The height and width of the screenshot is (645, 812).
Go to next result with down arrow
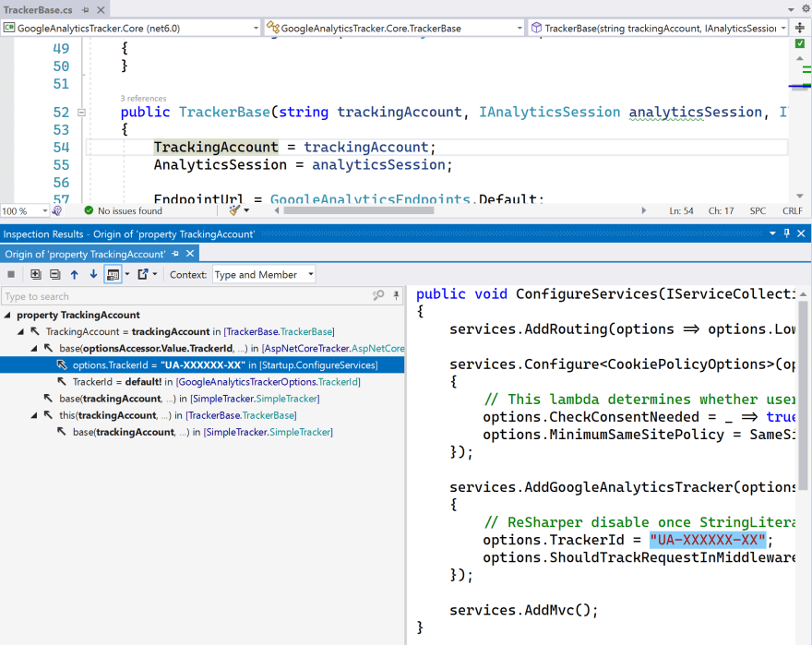point(93,275)
